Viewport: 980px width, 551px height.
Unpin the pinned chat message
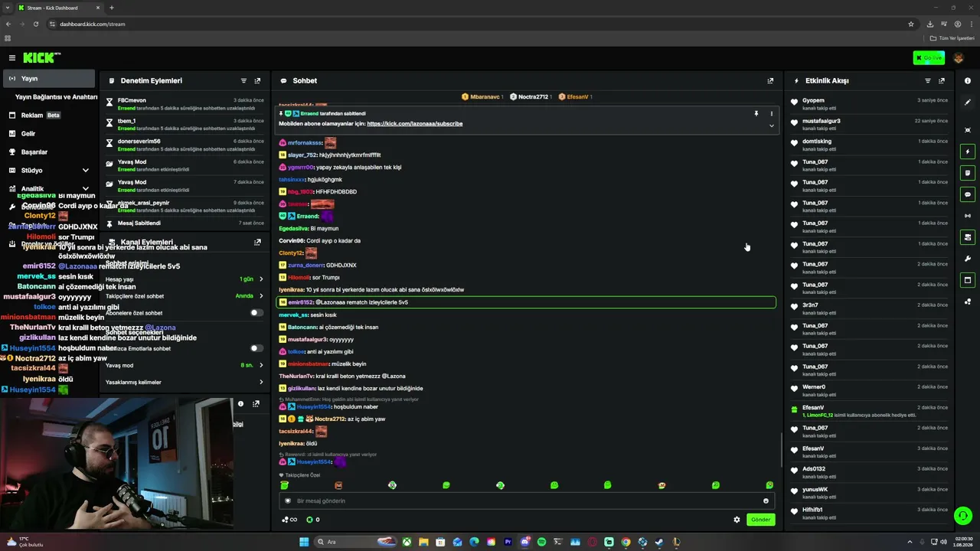[756, 113]
